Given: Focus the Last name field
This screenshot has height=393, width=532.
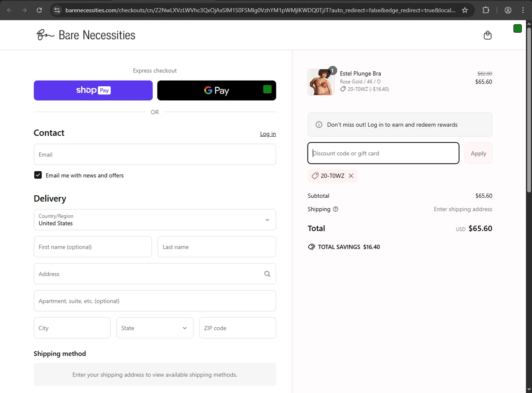Looking at the screenshot, I should click(x=217, y=247).
